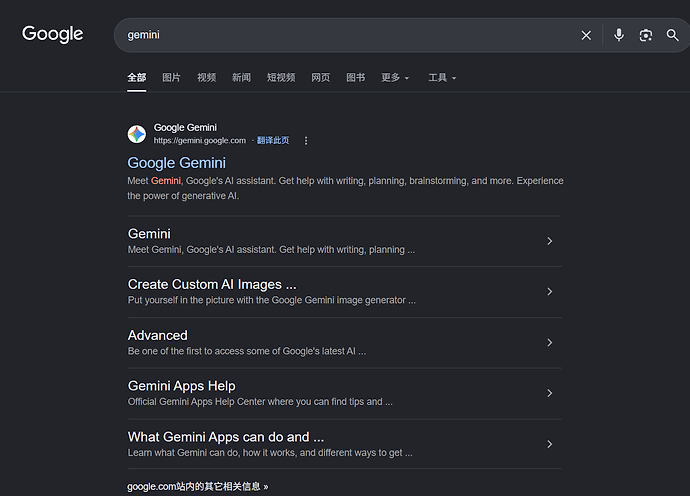Screen dimensions: 690x496
Task: Open the Gemini Apps Help sitelink
Action: [181, 386]
